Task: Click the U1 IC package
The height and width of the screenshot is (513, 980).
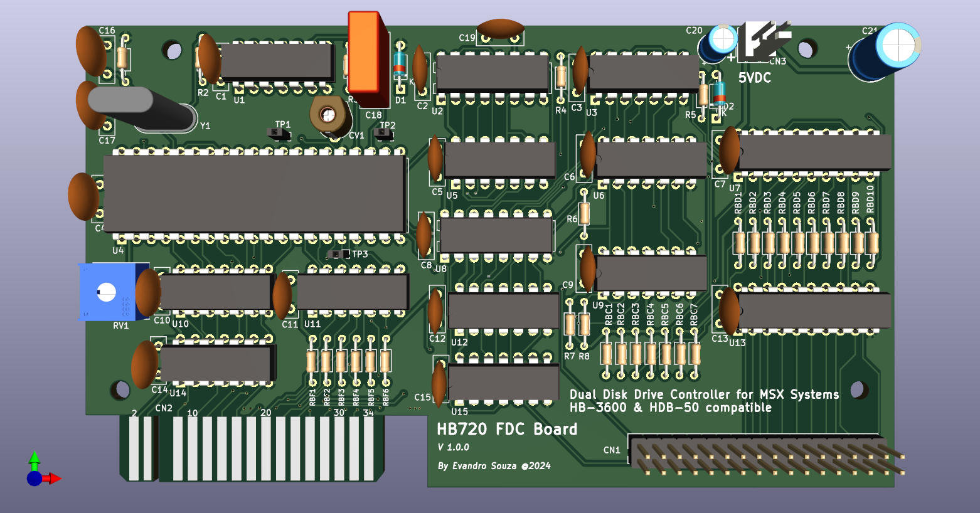Action: tap(277, 61)
